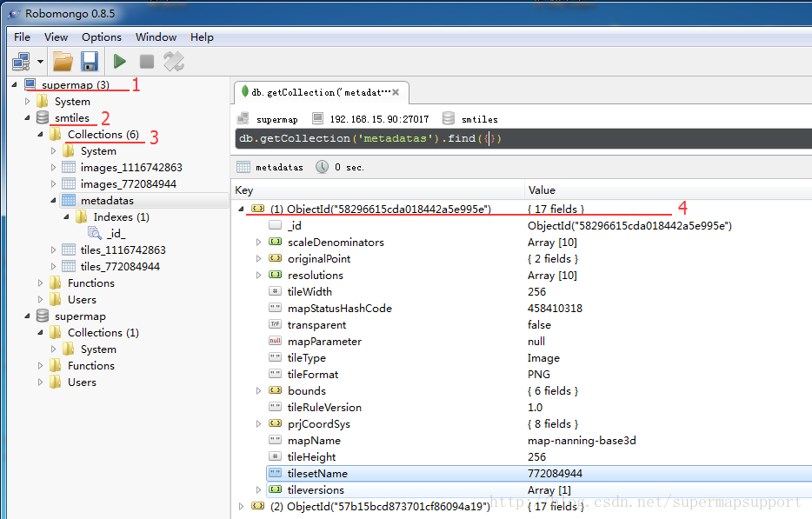Click the Save floppy disk icon
Image resolution: width=812 pixels, height=519 pixels.
[90, 62]
